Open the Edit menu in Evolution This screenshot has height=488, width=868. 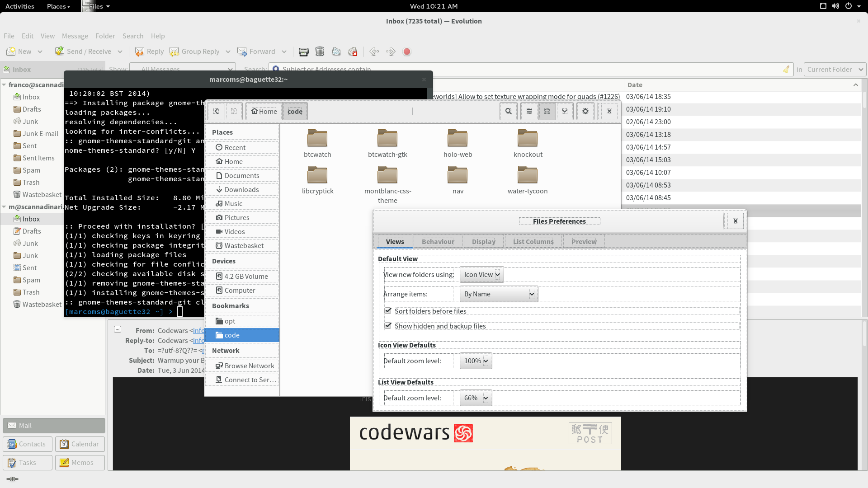point(28,36)
